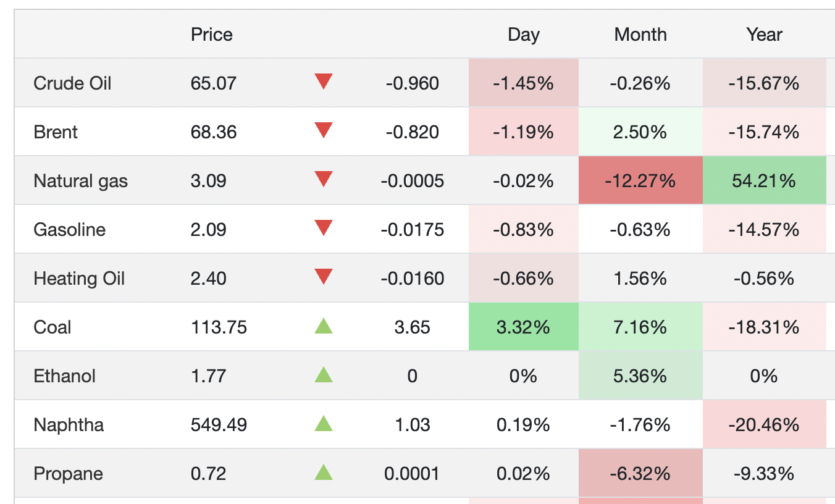Click the 1.56% month cell

pos(640,278)
